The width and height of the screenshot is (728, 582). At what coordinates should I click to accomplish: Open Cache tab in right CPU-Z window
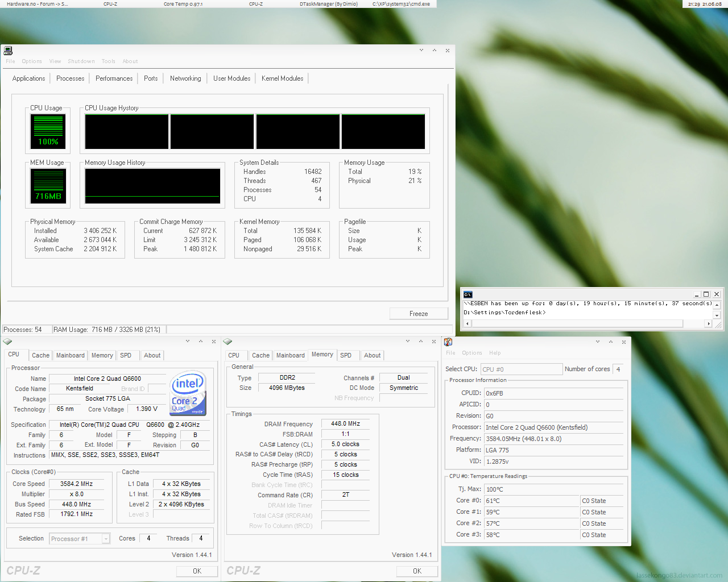point(260,355)
